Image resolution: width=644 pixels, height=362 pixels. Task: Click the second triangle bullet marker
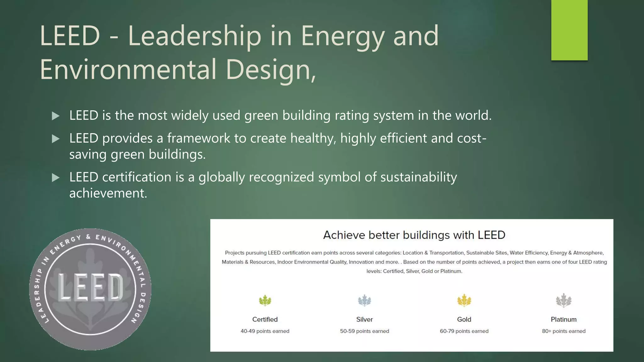(x=56, y=139)
